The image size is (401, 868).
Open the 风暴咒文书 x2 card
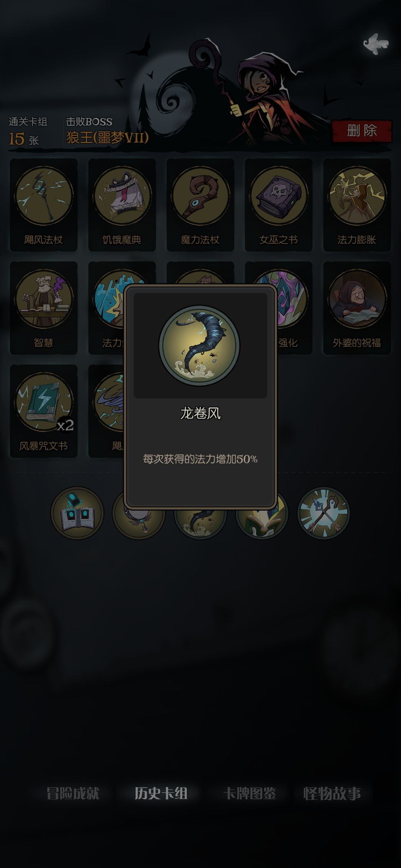point(44,411)
